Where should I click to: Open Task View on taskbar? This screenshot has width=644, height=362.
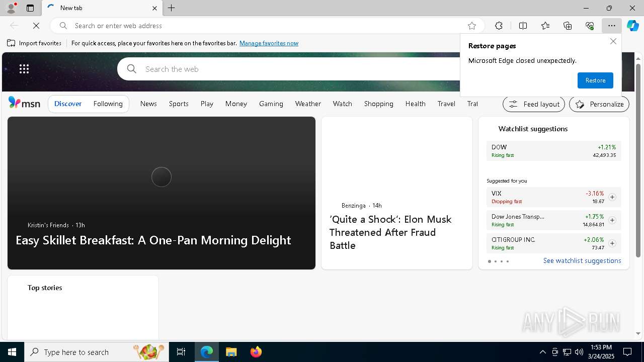tap(181, 352)
